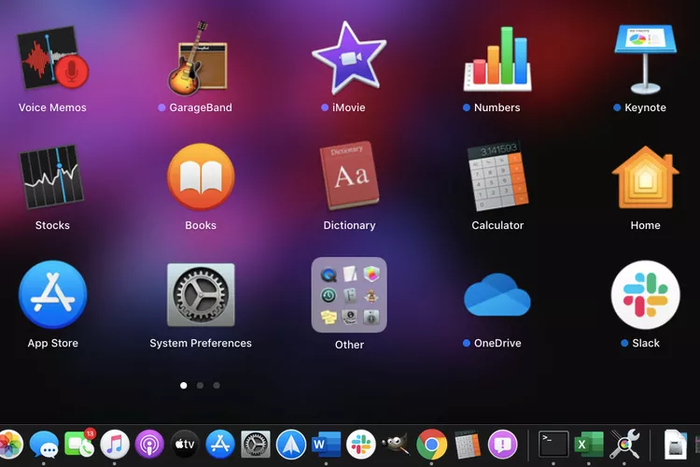Image resolution: width=700 pixels, height=467 pixels.
Task: Open the GarageBand app
Action: point(198,58)
